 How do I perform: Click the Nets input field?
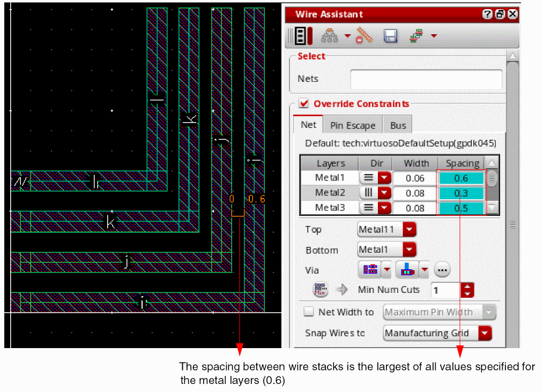tap(426, 79)
